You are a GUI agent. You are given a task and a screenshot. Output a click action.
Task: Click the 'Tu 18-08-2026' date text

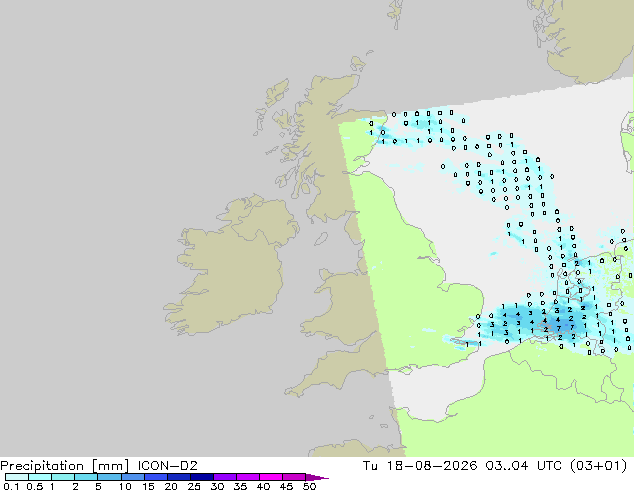420,466
